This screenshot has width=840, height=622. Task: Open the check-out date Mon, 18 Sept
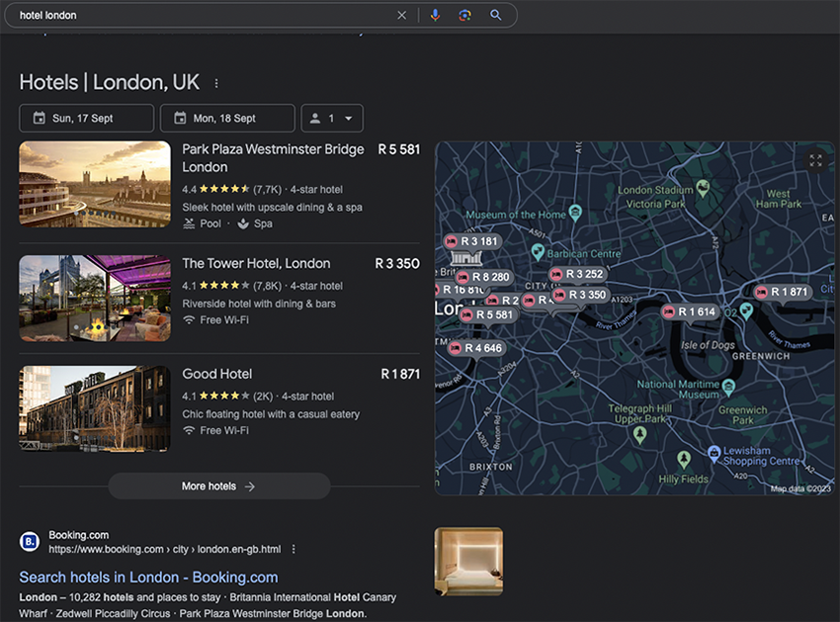pyautogui.click(x=227, y=118)
